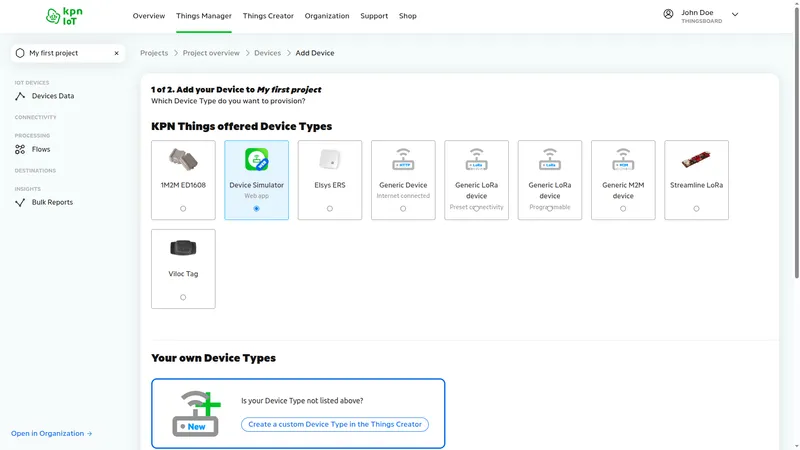Open the Overview menu item

pyautogui.click(x=148, y=16)
